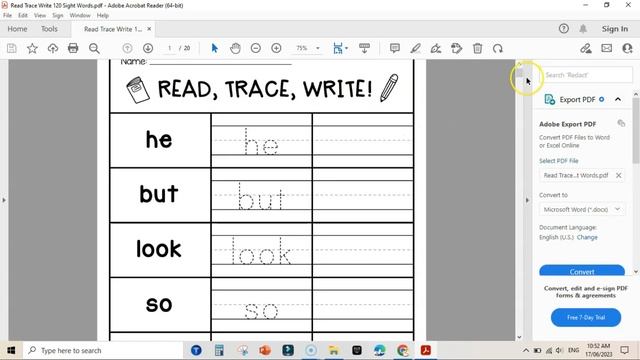Click the Save file icon

(x=12, y=49)
